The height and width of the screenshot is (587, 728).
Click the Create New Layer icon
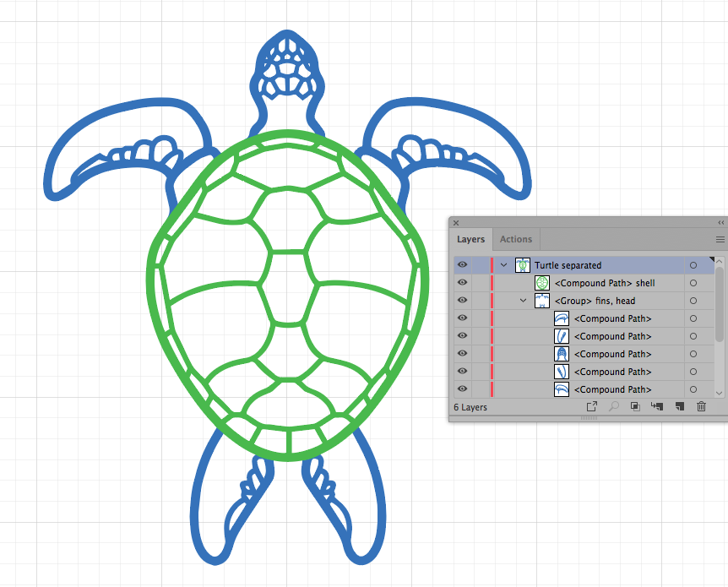(679, 407)
